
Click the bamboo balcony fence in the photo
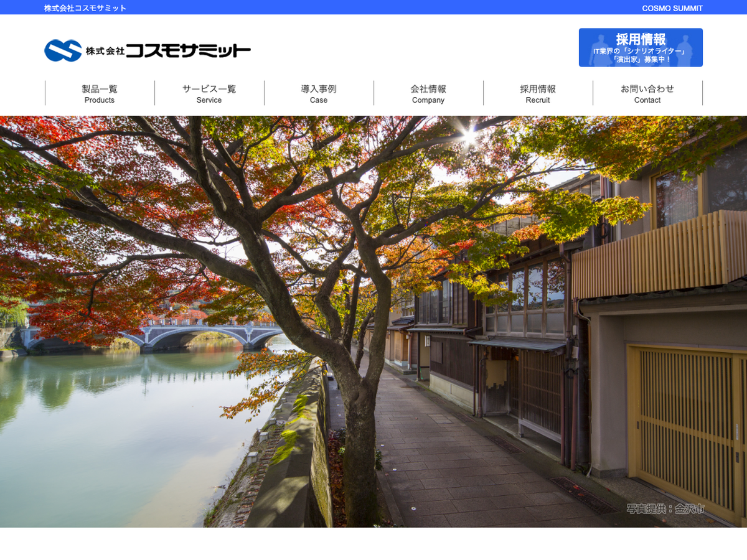pos(660,255)
